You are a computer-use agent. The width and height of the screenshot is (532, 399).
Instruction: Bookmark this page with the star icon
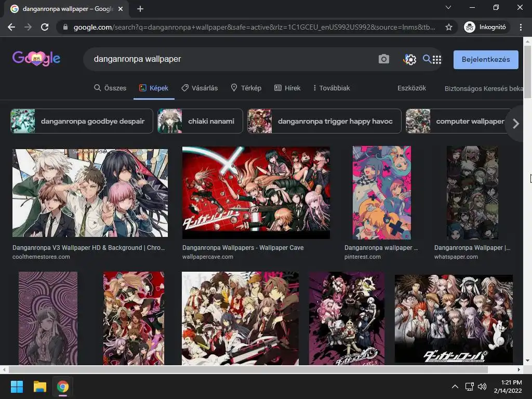(449, 27)
